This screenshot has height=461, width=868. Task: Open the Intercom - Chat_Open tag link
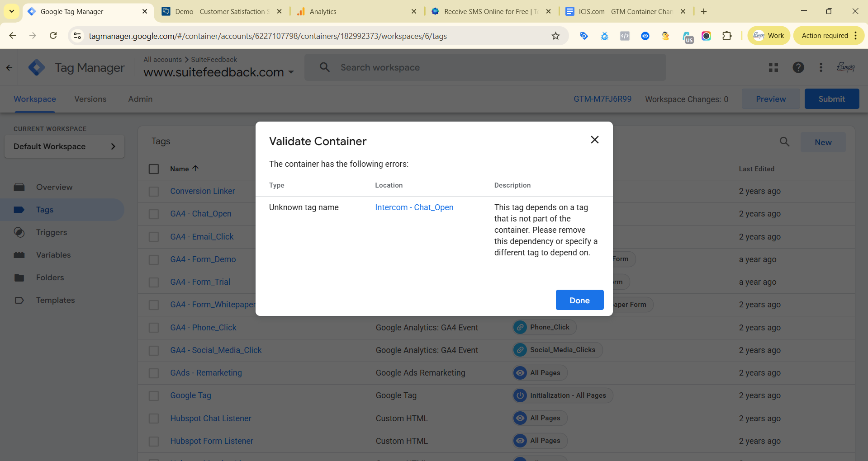(x=414, y=207)
